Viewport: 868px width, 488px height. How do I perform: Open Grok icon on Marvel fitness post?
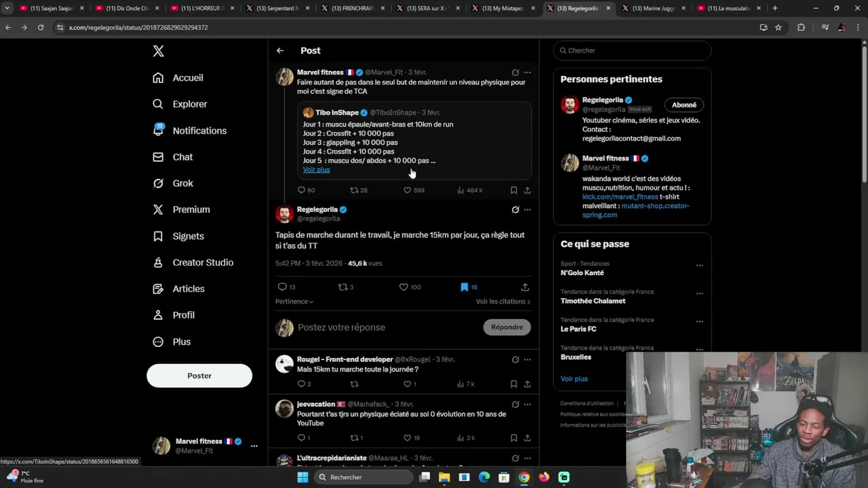[x=515, y=73]
